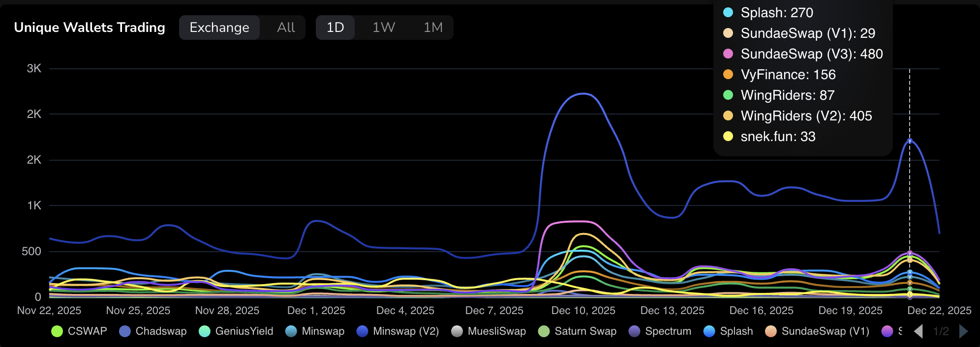Click the Saturn Swap legend circle

point(544,331)
